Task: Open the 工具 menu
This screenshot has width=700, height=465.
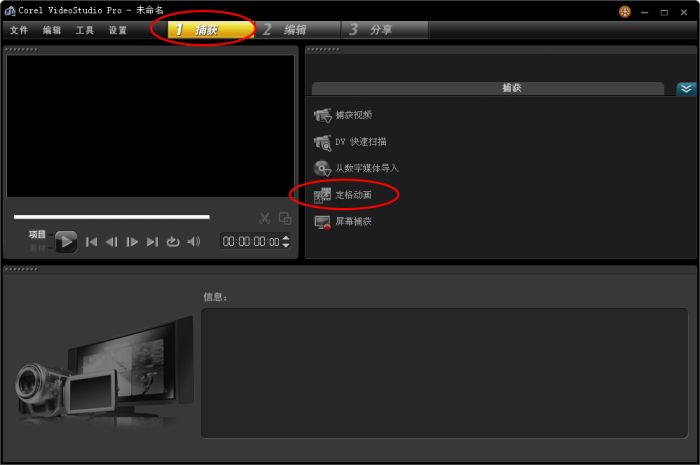Action: (x=85, y=30)
